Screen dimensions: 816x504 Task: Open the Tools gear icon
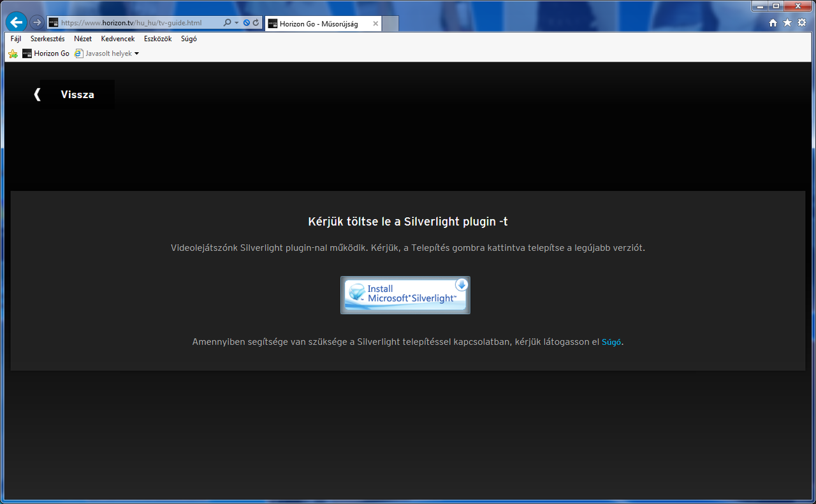[802, 23]
